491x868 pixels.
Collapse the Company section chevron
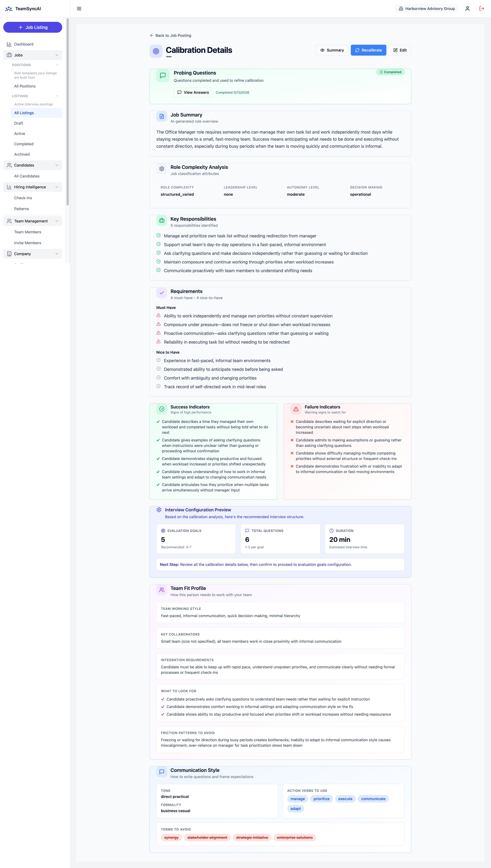click(x=57, y=254)
